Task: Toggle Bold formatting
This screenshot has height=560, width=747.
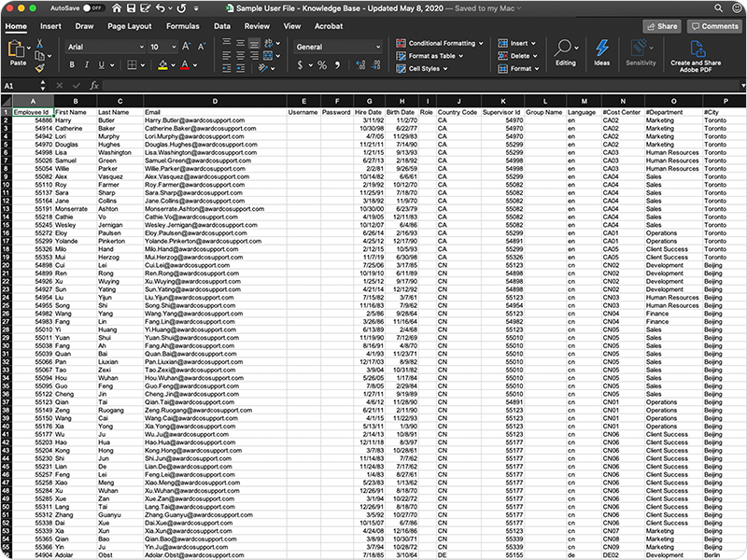Action: [73, 65]
